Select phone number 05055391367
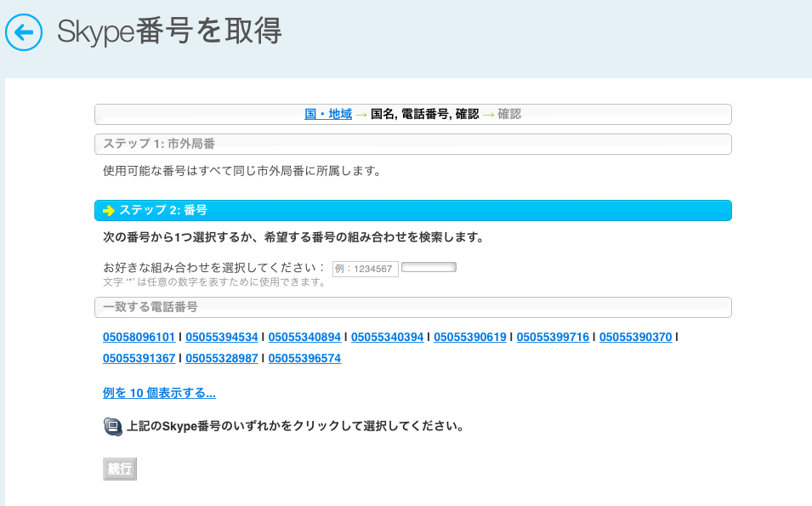The height and width of the screenshot is (506, 812). point(139,358)
